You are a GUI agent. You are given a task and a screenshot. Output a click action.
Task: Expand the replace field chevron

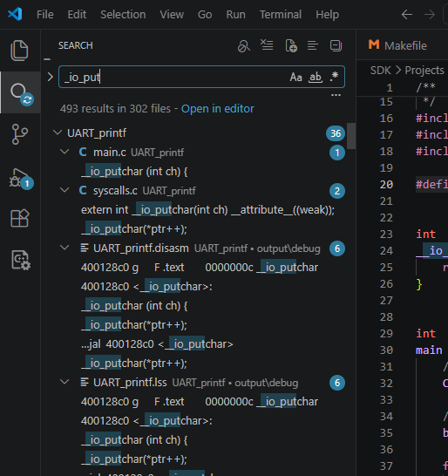pos(50,77)
